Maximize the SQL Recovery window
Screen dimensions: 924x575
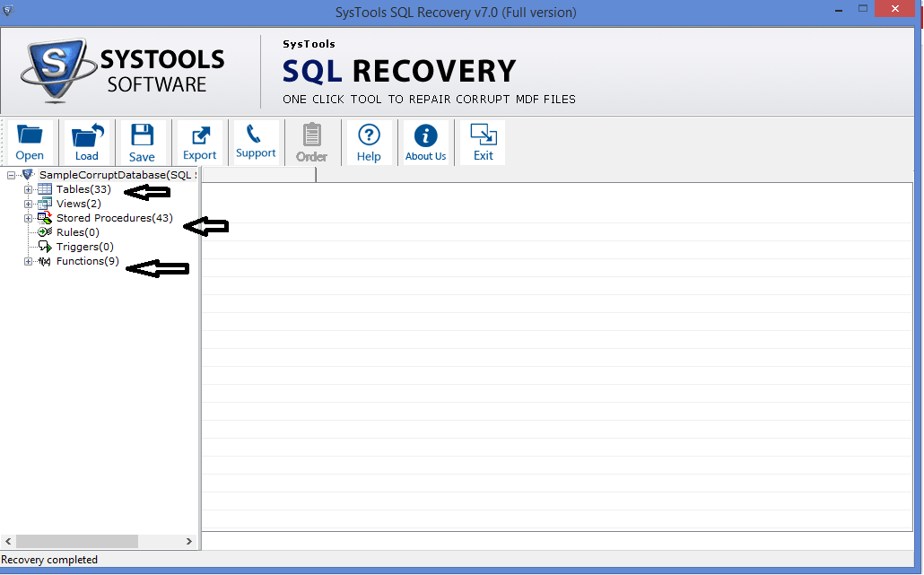[863, 9]
